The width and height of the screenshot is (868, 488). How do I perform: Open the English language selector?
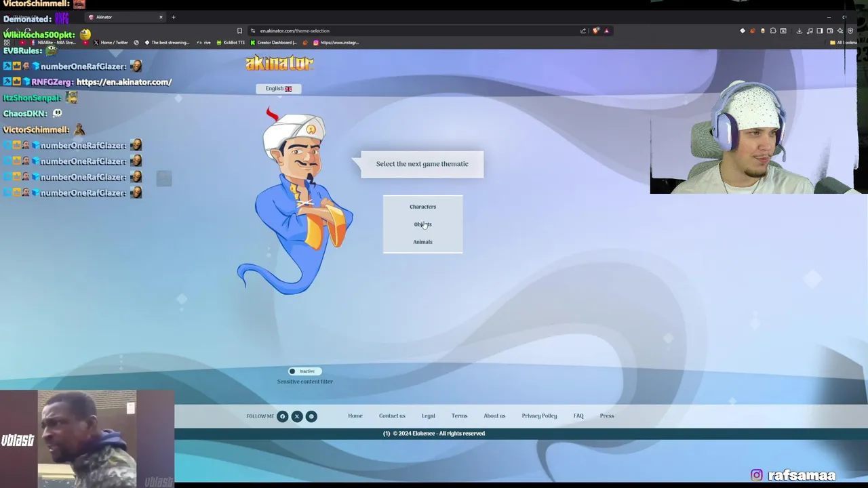pyautogui.click(x=278, y=88)
